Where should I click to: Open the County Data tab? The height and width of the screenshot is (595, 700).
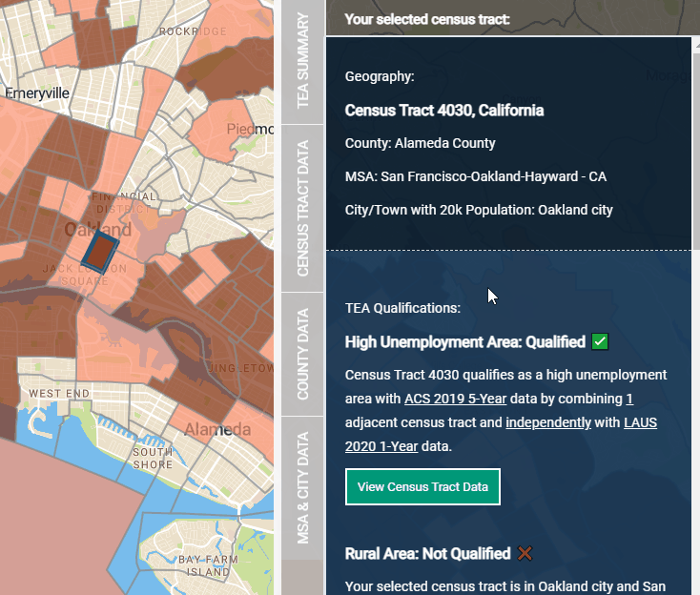(x=302, y=355)
